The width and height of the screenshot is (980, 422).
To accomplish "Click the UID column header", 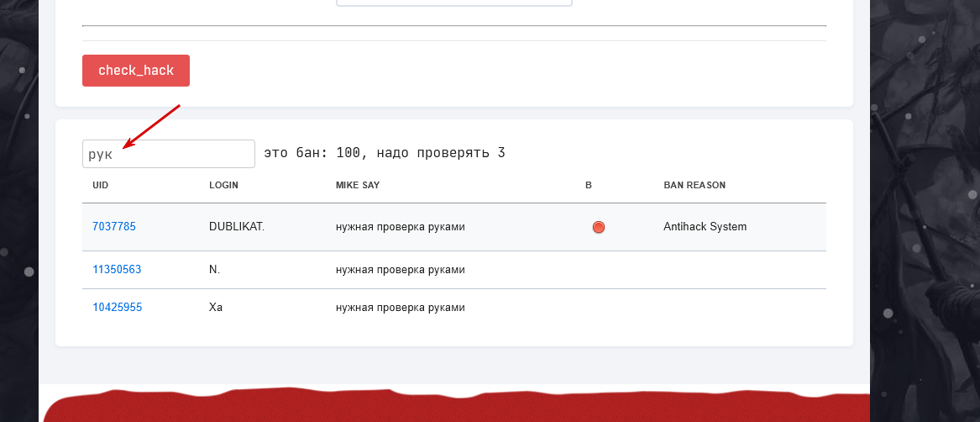I will tap(101, 185).
